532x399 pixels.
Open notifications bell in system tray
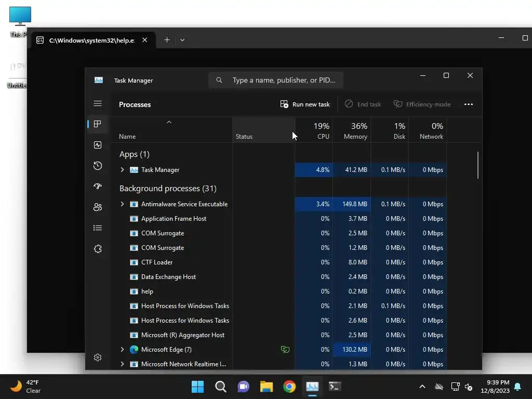click(x=517, y=387)
